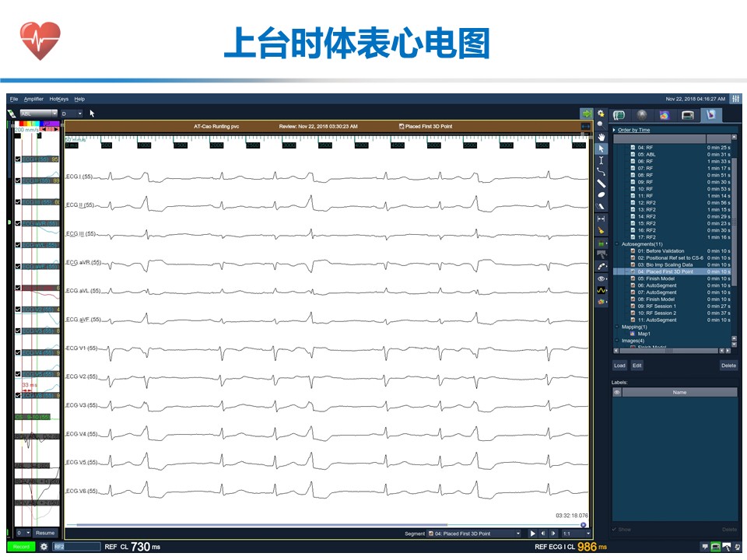
Task: Select the ellipse lesion tool
Action: (601, 194)
